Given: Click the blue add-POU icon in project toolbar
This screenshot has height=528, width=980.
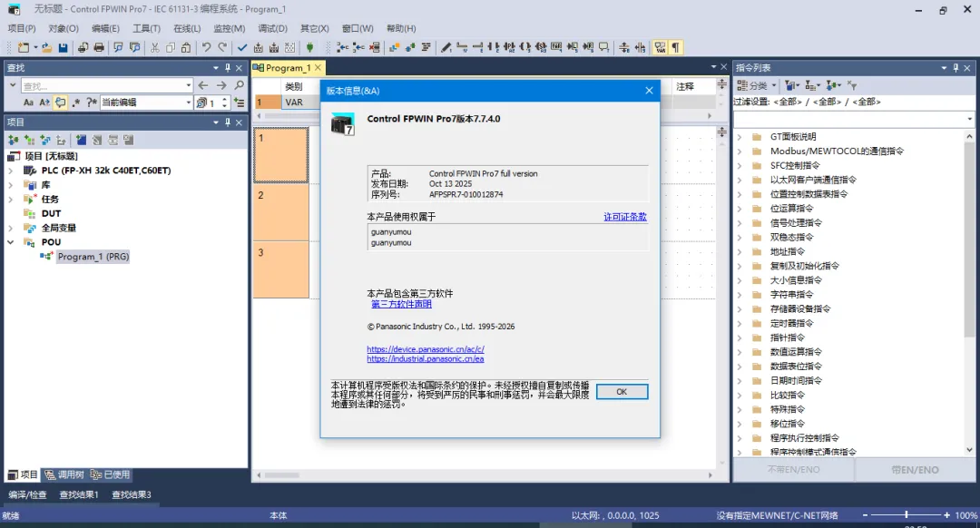Looking at the screenshot, I should pos(82,140).
